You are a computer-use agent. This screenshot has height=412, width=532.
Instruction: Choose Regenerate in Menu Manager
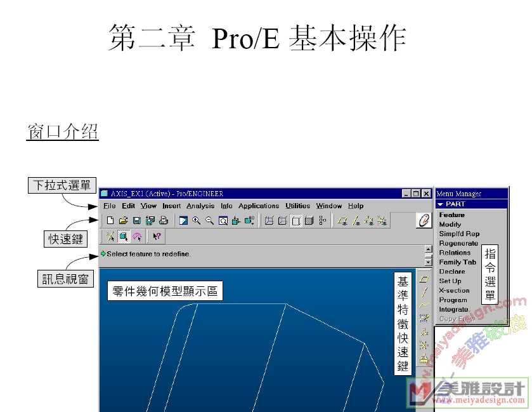click(x=458, y=243)
